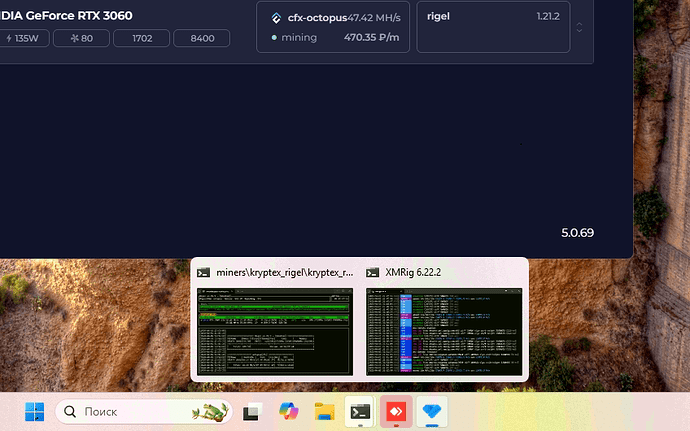The image size is (690, 431).
Task: Open the cfx-octopus algorithm card
Action: click(333, 27)
